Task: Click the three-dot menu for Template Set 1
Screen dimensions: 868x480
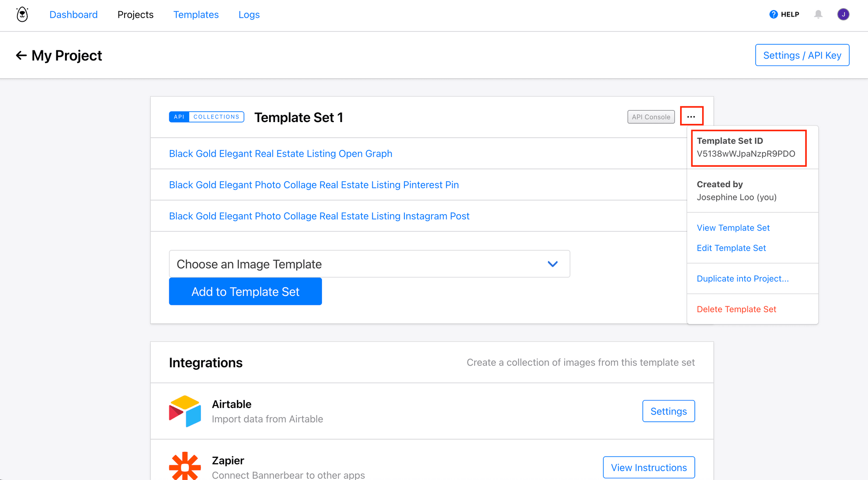Action: pos(691,116)
